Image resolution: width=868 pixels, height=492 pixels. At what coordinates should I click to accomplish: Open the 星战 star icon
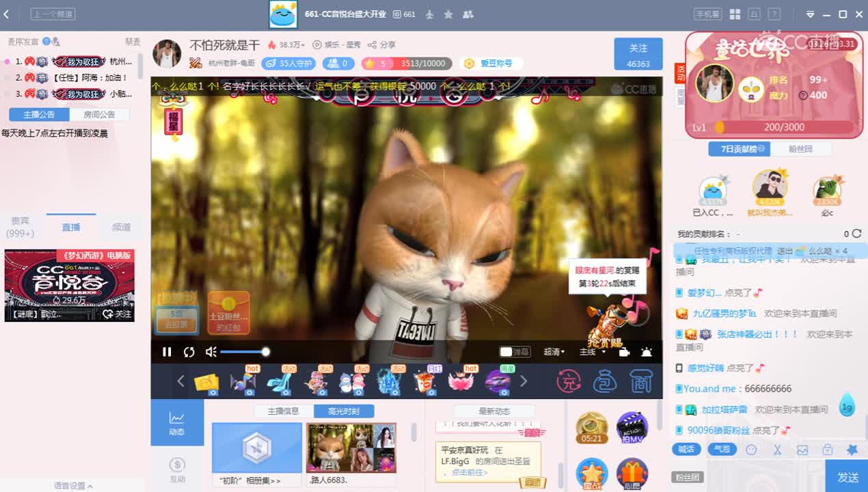[592, 473]
